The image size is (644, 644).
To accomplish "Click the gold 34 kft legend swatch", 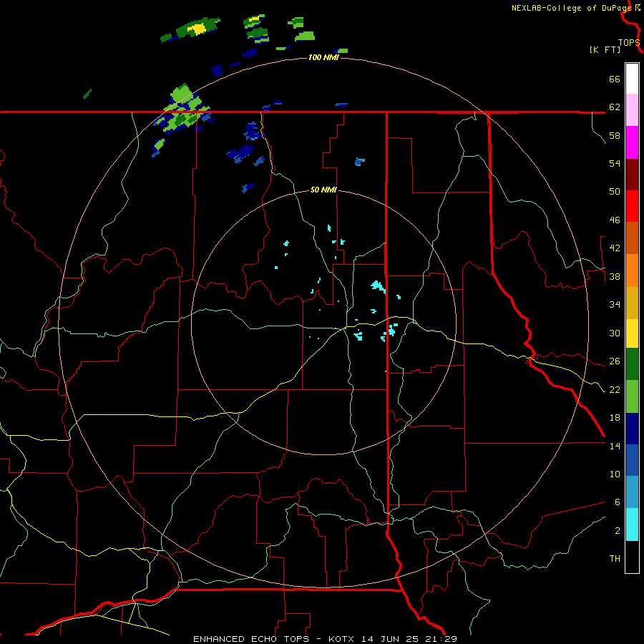I will [632, 303].
